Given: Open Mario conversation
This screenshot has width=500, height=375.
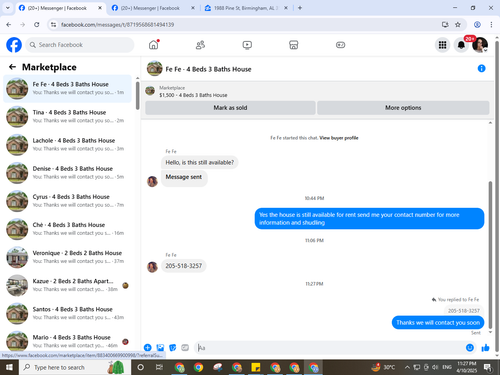Looking at the screenshot, I should pyautogui.click(x=67, y=341).
